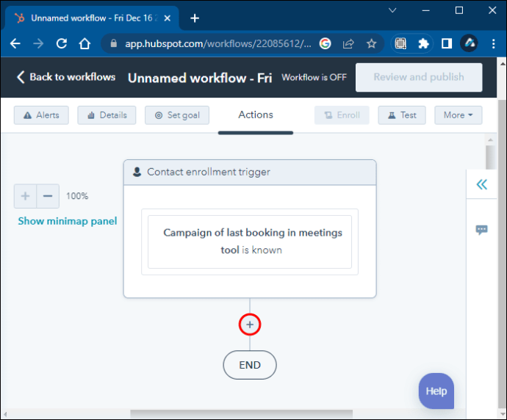507x420 pixels.
Task: Click Review and publish button
Action: coord(419,77)
